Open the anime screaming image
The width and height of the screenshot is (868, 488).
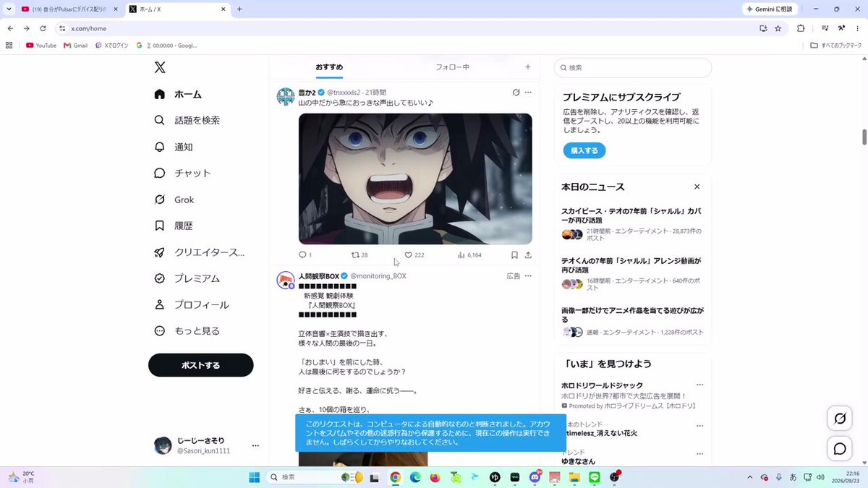coord(415,179)
